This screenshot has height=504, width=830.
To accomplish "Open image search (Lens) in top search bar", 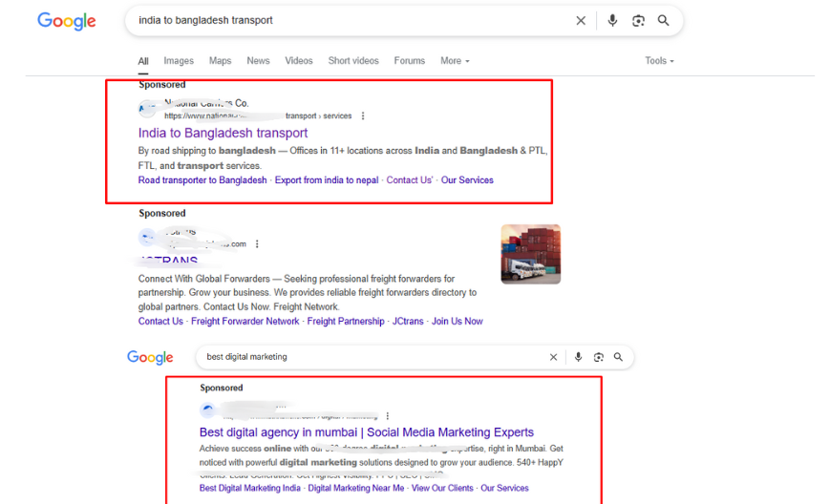I will (638, 21).
